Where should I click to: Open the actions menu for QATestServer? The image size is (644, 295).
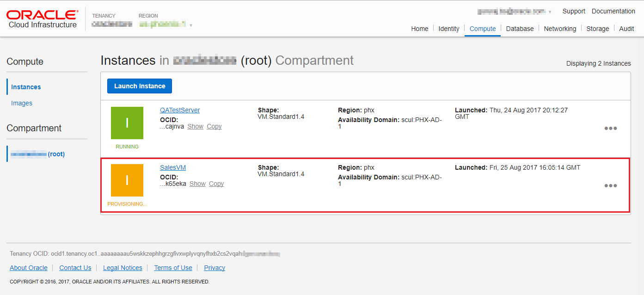coord(611,129)
